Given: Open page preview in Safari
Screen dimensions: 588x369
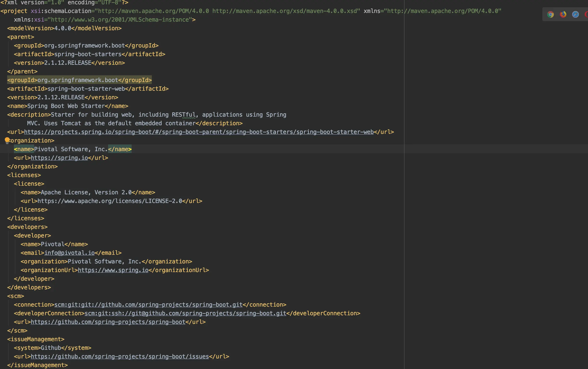Looking at the screenshot, I should coord(576,14).
